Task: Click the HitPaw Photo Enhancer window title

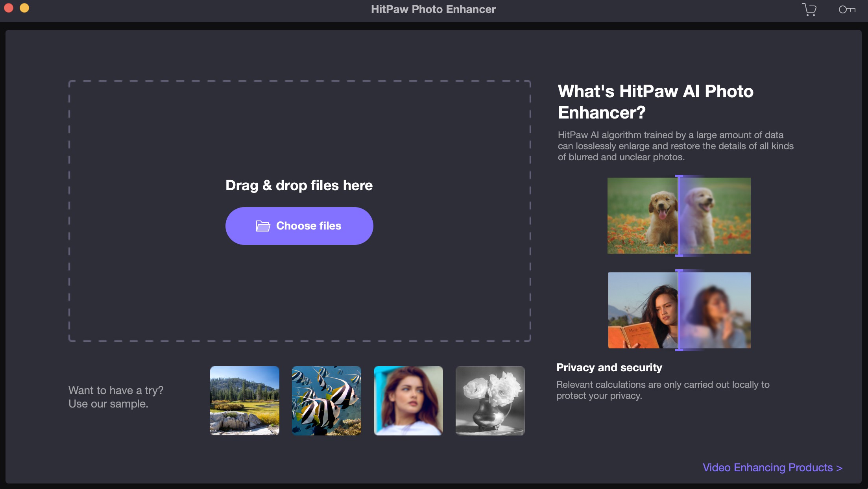Action: click(x=433, y=9)
